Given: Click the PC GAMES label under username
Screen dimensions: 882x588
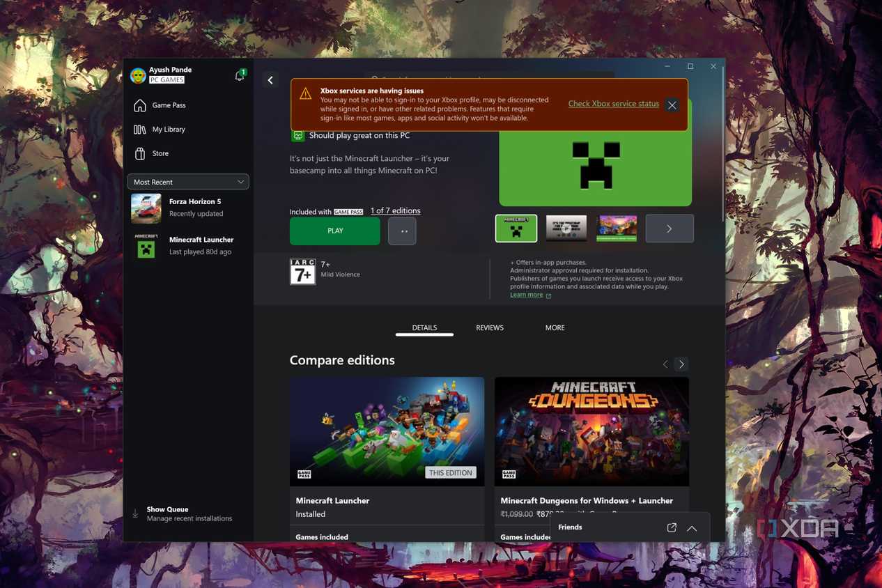Looking at the screenshot, I should click(x=167, y=79).
